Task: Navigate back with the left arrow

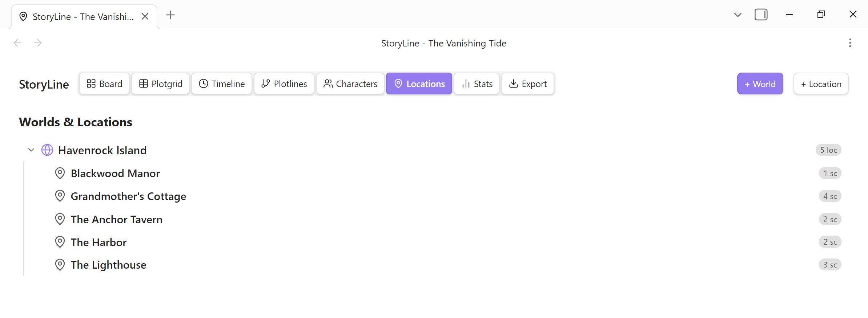Action: [17, 43]
